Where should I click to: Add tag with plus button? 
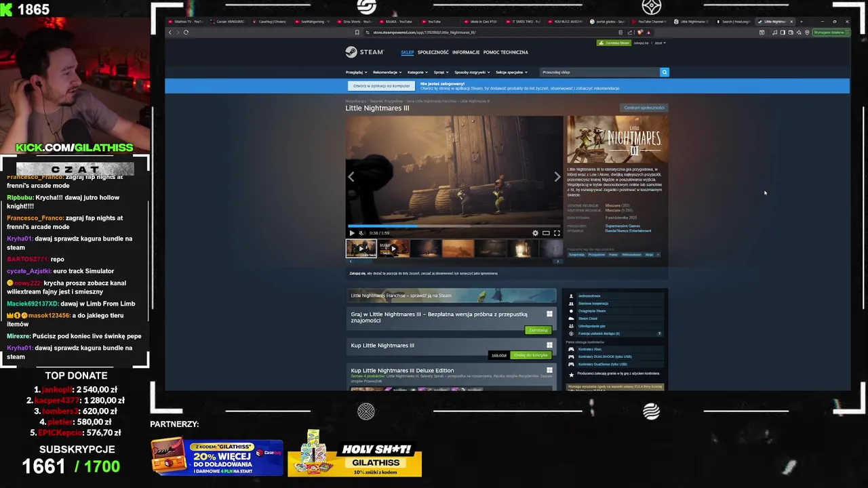[x=658, y=255]
